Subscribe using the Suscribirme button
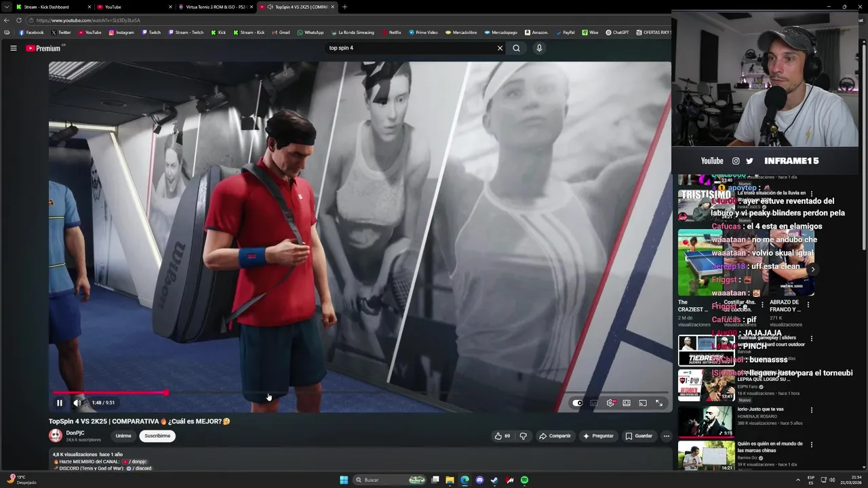 pos(157,436)
